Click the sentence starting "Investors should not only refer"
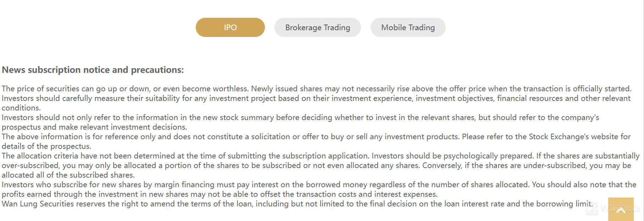The width and height of the screenshot is (644, 221). point(177,117)
